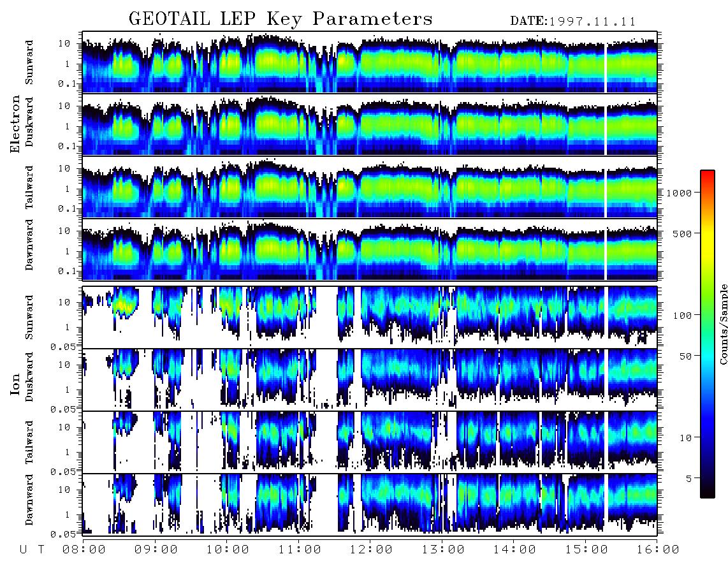Viewport: 728px width, 561px height.
Task: Click the "100" colorbar tick value
Action: (x=683, y=316)
